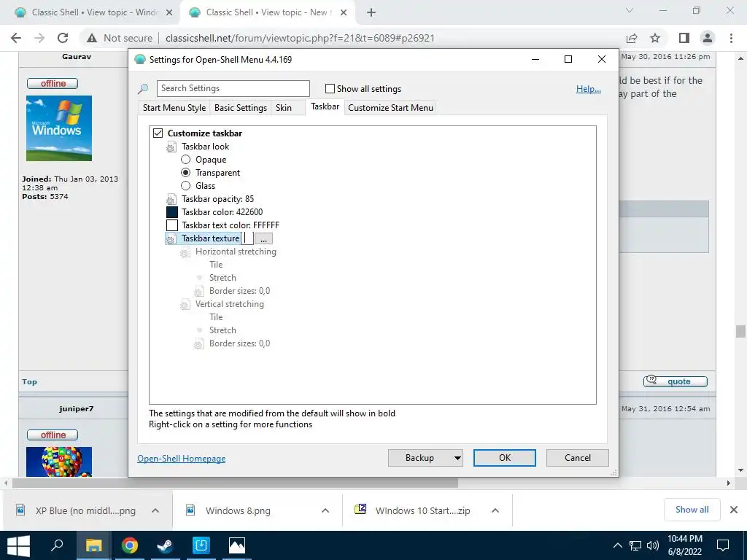Open the Open-Shell Homepage link
This screenshot has width=747, height=560.
click(182, 459)
